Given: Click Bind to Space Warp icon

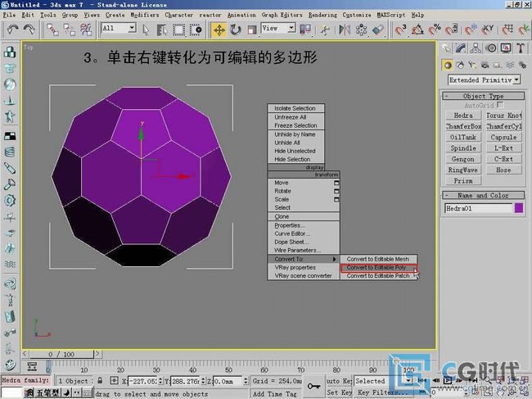Looking at the screenshot, I should [x=86, y=29].
